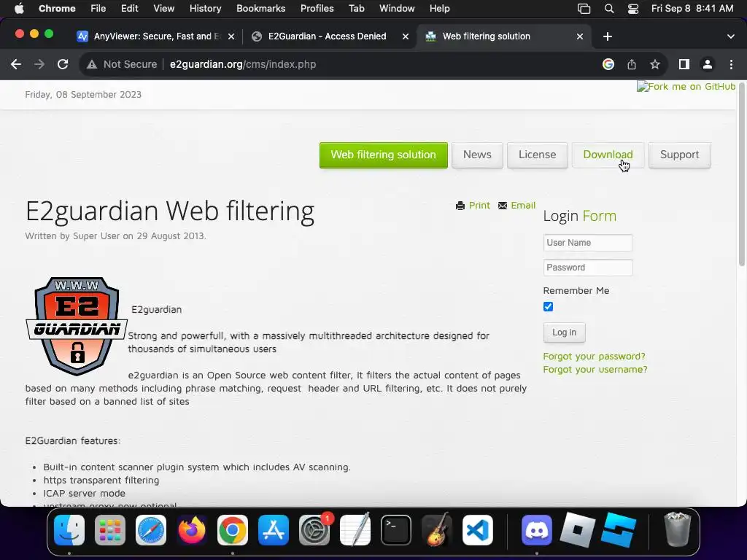Screen dimensions: 747x560
Task: Open the Chrome profile icon
Action: point(708,64)
